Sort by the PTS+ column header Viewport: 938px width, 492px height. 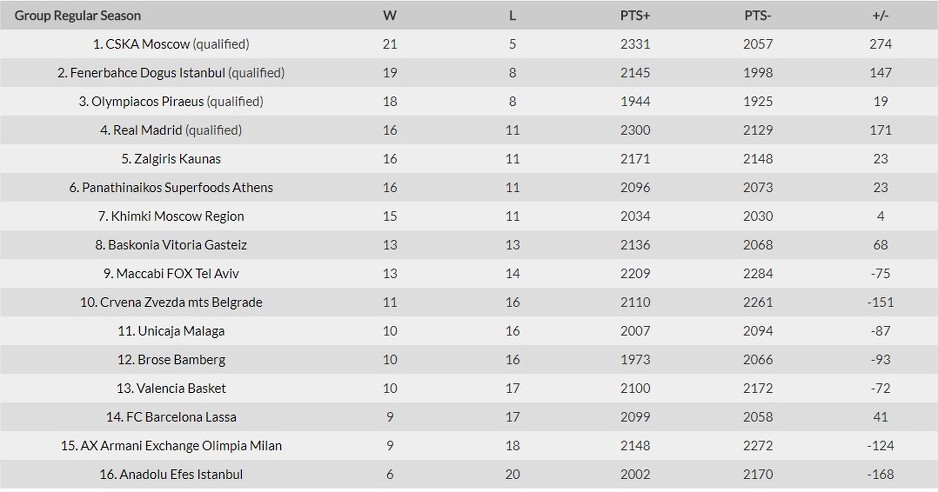click(635, 16)
